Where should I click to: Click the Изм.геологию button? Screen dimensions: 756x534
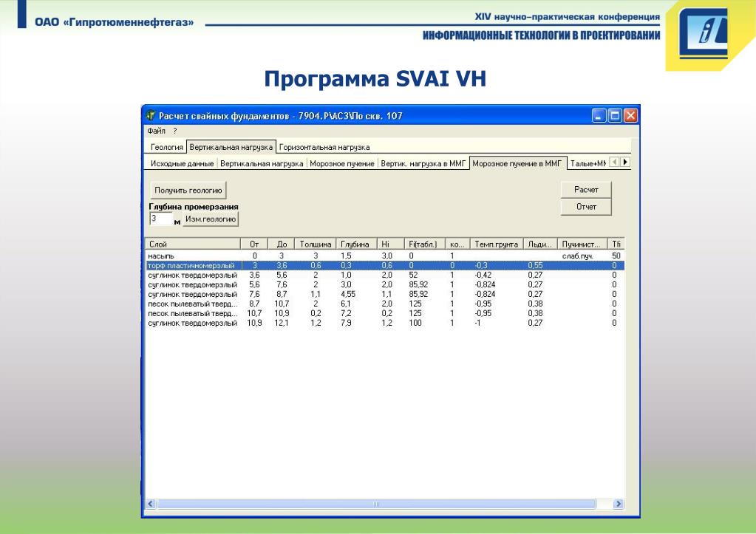(211, 219)
